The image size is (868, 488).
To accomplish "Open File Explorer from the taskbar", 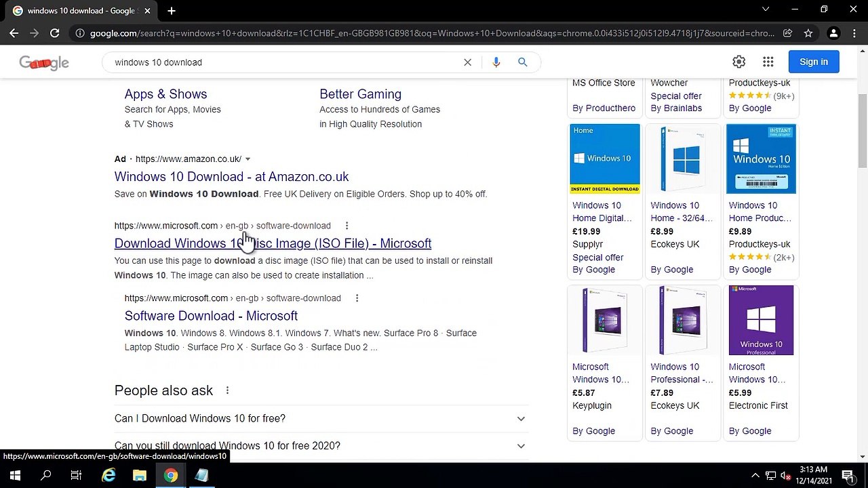I will (140, 475).
